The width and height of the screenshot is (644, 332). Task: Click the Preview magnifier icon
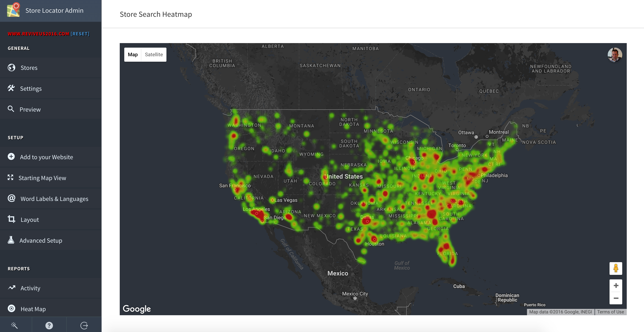click(x=11, y=109)
